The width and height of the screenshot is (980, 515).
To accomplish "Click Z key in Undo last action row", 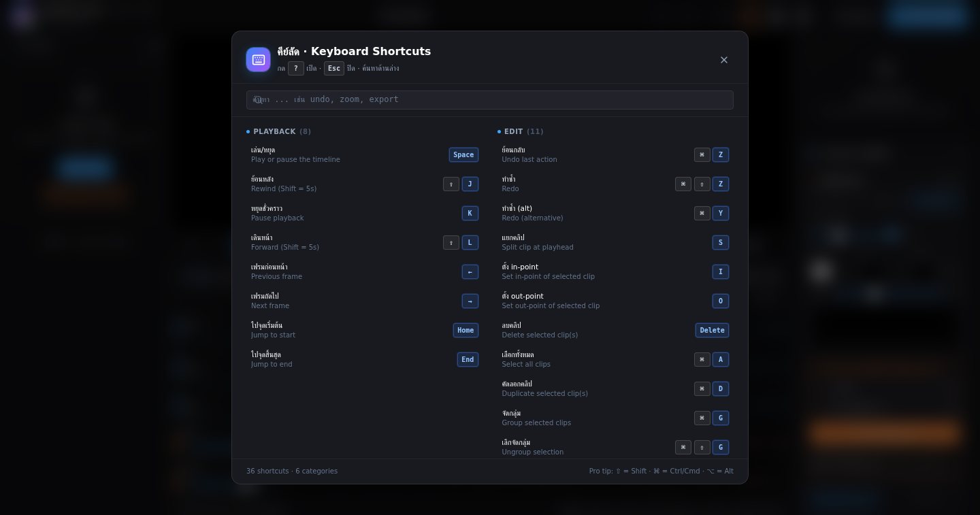I will [x=721, y=155].
